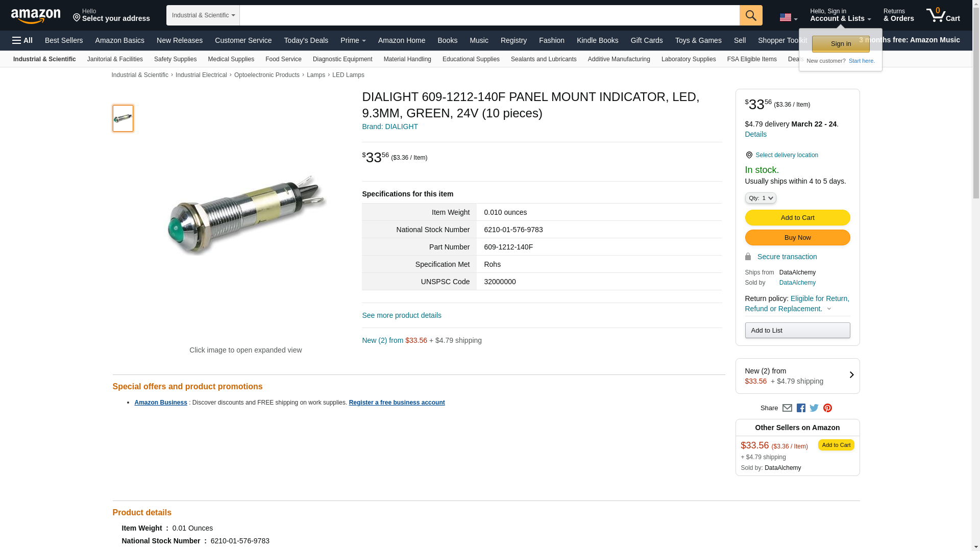Click the search magnifier button
This screenshot has width=980, height=551.
[751, 15]
